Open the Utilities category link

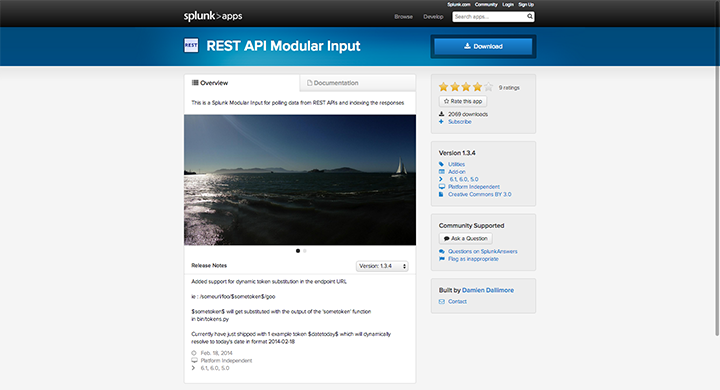(456, 164)
